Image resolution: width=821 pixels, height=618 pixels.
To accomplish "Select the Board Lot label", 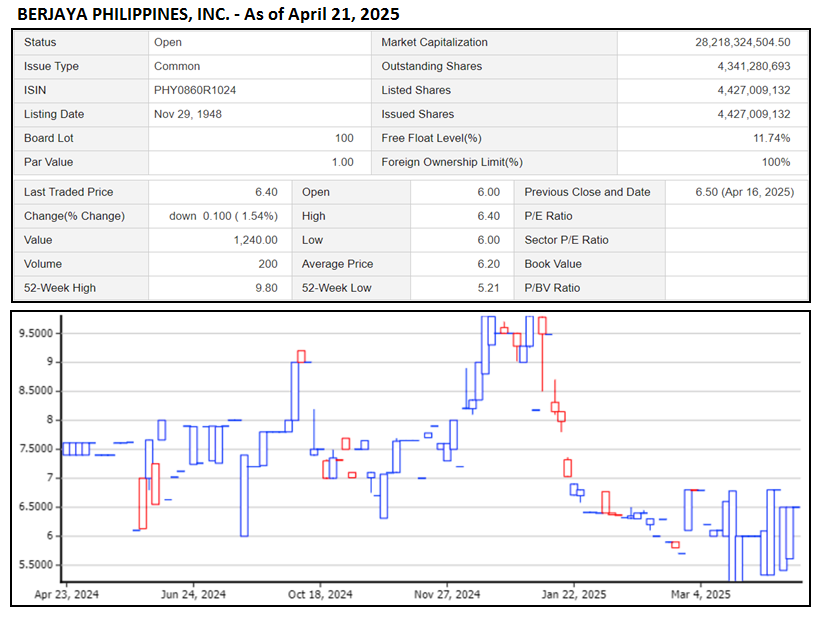I will pos(49,138).
